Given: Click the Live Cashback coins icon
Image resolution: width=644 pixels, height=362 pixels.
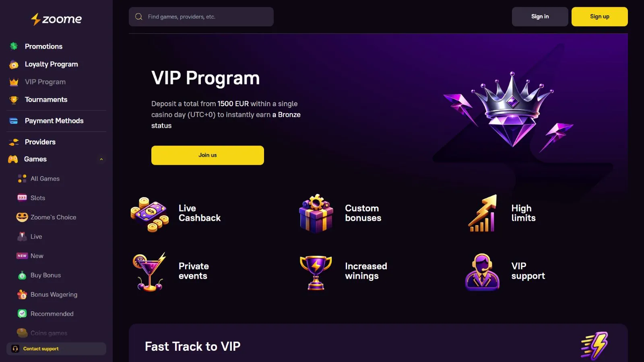Looking at the screenshot, I should coord(150,214).
